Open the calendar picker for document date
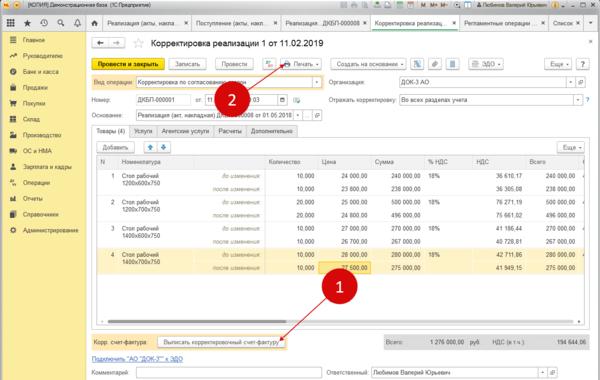The width and height of the screenshot is (600, 380). click(282, 100)
